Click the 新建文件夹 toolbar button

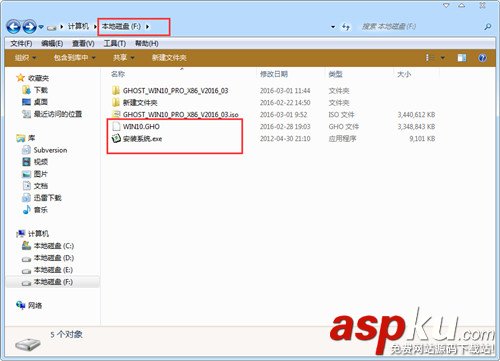[x=169, y=58]
